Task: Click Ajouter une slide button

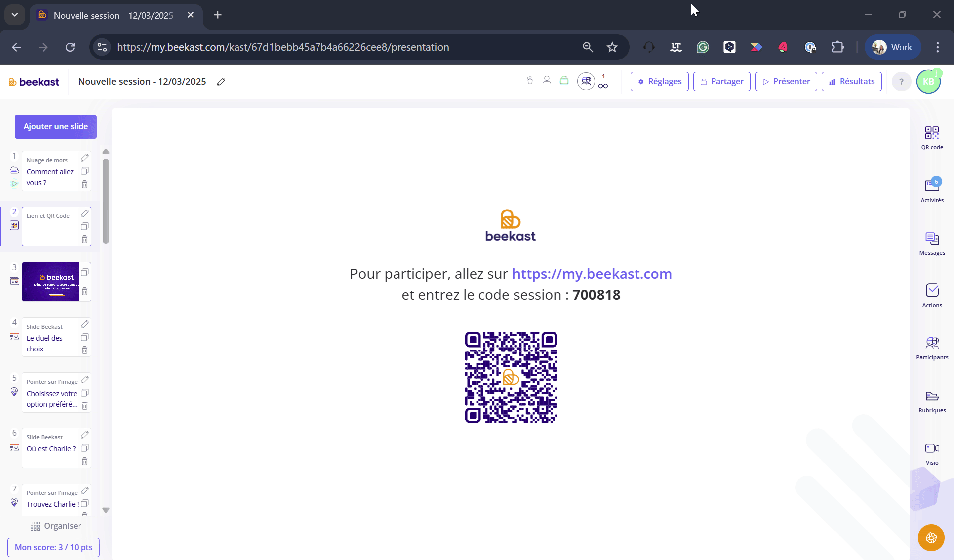Action: [56, 127]
